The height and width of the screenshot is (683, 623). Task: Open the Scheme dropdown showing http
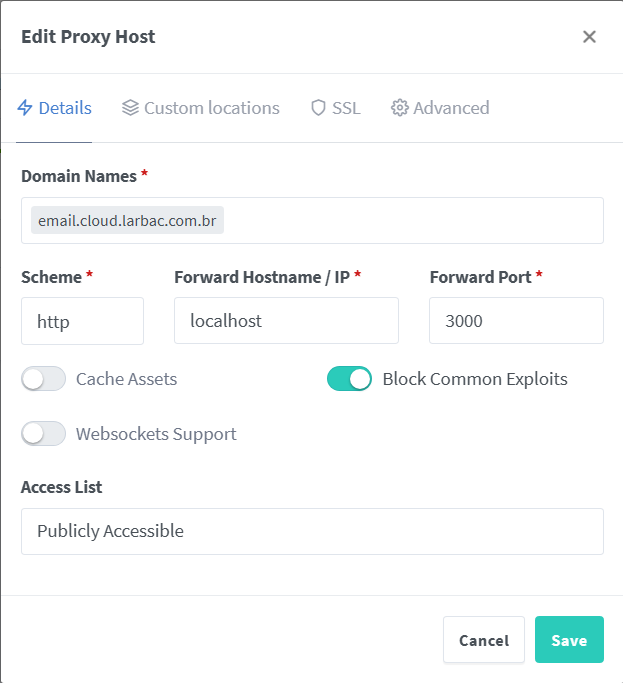pyautogui.click(x=82, y=321)
